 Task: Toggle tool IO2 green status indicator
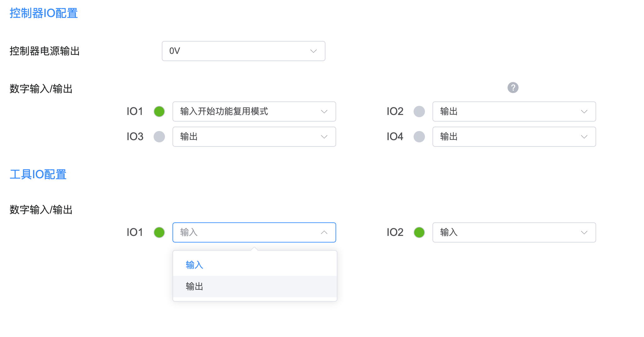click(419, 232)
